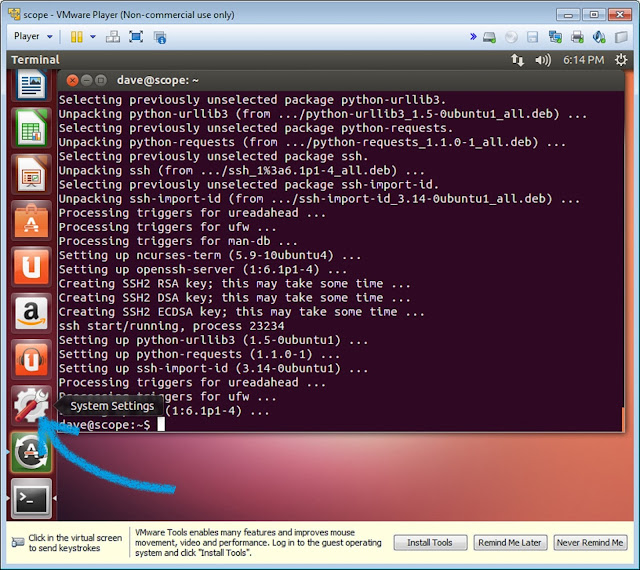Click 'Setting up openssh-server (1:6.1p1-4)' line
Image resolution: width=640 pixels, height=570 pixels.
coord(203,269)
